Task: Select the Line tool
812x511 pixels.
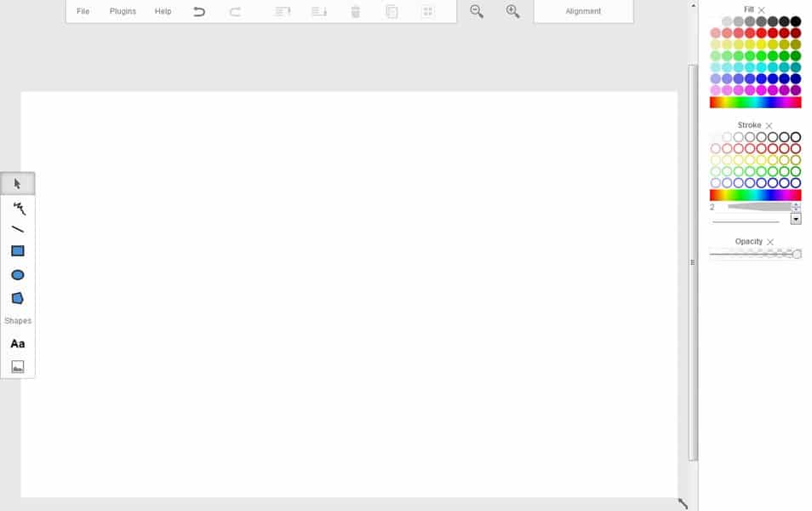Action: pyautogui.click(x=18, y=228)
